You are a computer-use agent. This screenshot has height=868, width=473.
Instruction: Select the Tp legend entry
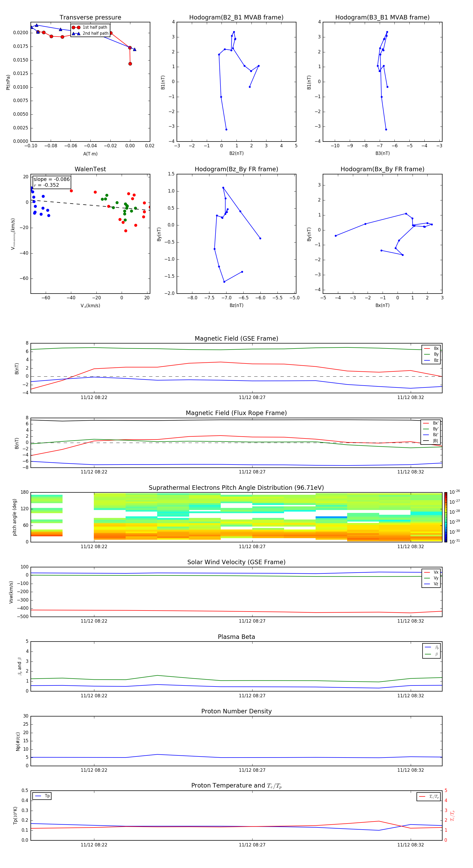pyautogui.click(x=42, y=796)
